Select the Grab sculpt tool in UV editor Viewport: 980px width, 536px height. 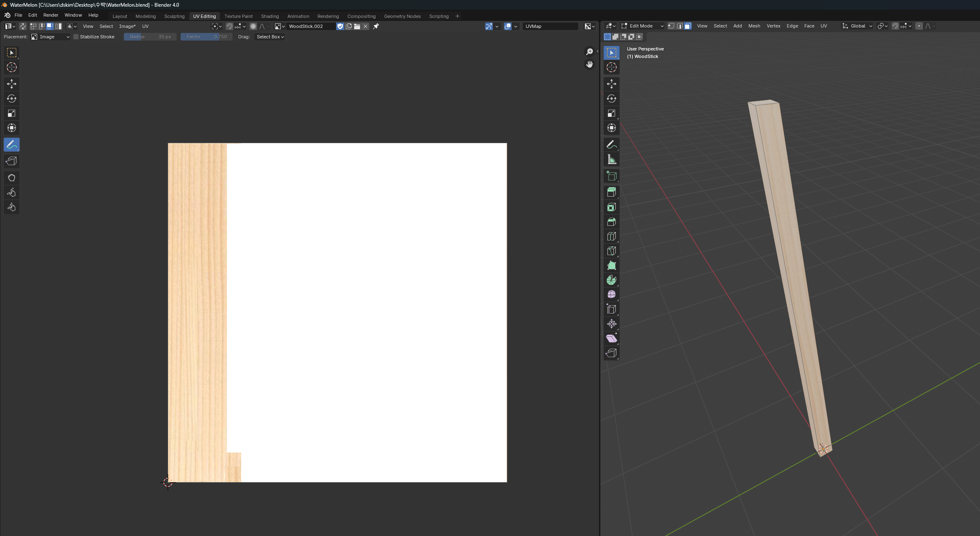[x=12, y=178]
